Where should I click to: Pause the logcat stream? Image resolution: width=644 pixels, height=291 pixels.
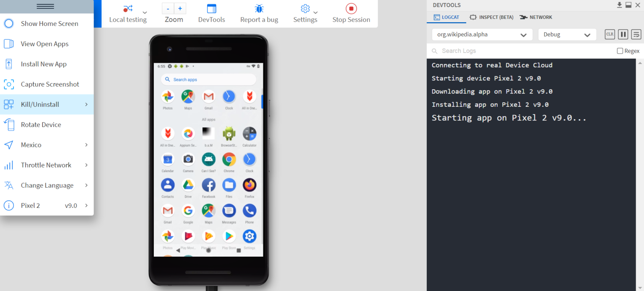[x=623, y=34]
